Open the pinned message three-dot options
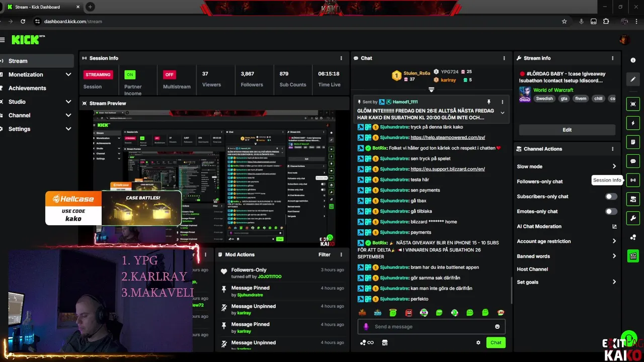This screenshot has width=644, height=362. (502, 102)
